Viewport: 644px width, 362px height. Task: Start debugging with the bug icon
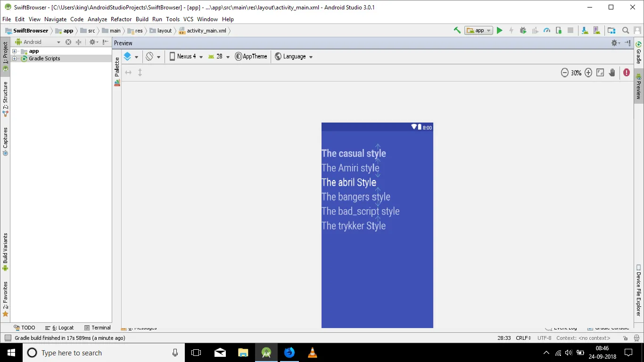pos(523,30)
